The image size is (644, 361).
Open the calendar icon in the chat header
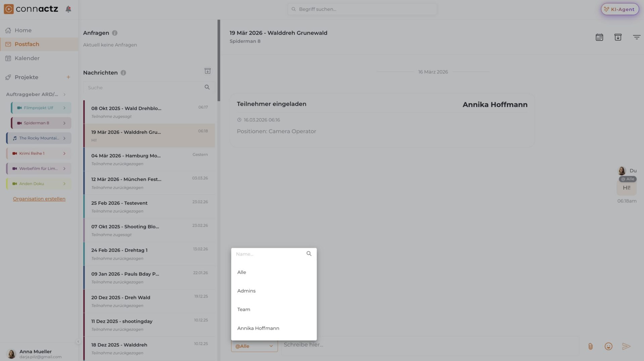point(599,37)
